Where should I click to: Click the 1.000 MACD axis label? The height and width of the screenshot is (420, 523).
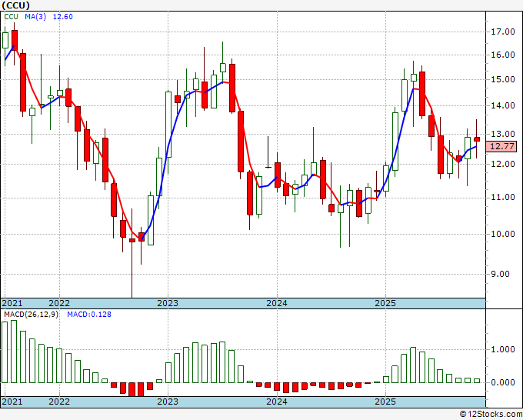tap(502, 349)
